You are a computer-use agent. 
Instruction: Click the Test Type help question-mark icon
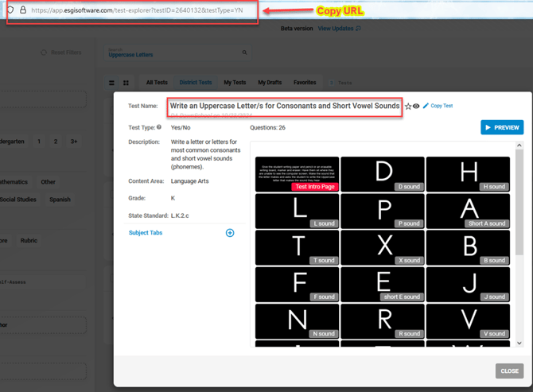coord(159,127)
